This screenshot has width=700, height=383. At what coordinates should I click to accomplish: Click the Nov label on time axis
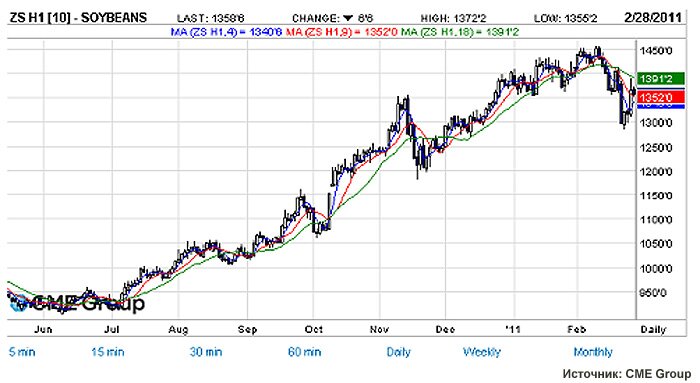[379, 329]
